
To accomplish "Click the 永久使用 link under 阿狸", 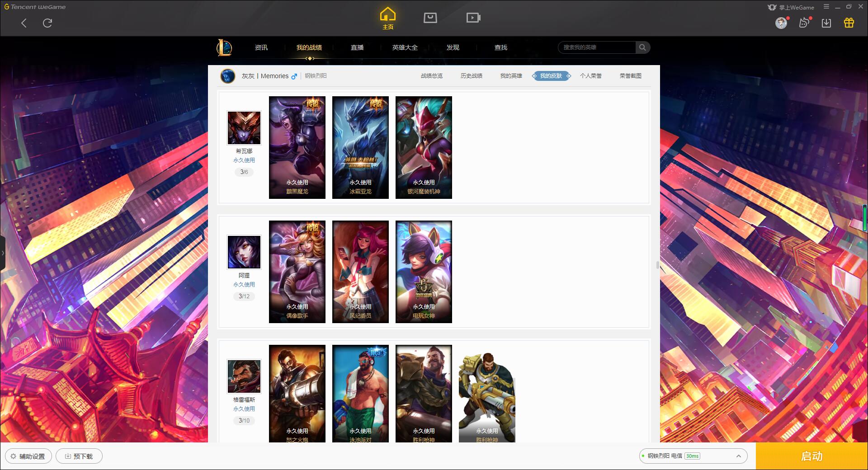I will pos(244,285).
